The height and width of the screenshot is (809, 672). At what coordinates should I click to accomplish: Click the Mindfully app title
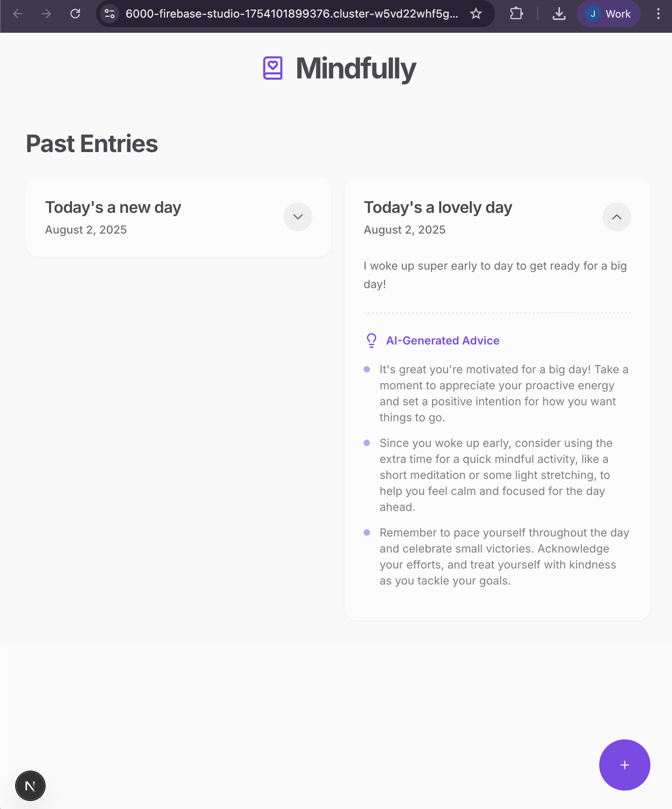point(356,68)
